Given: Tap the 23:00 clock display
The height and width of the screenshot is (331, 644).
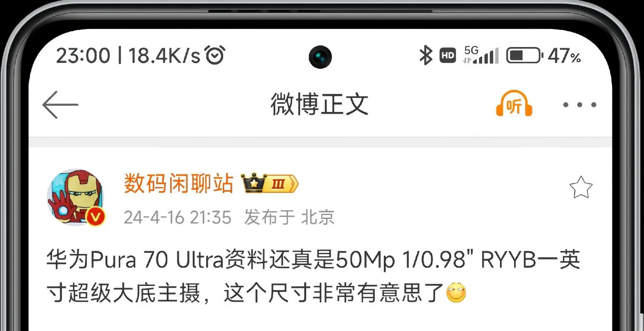Looking at the screenshot, I should tap(83, 55).
